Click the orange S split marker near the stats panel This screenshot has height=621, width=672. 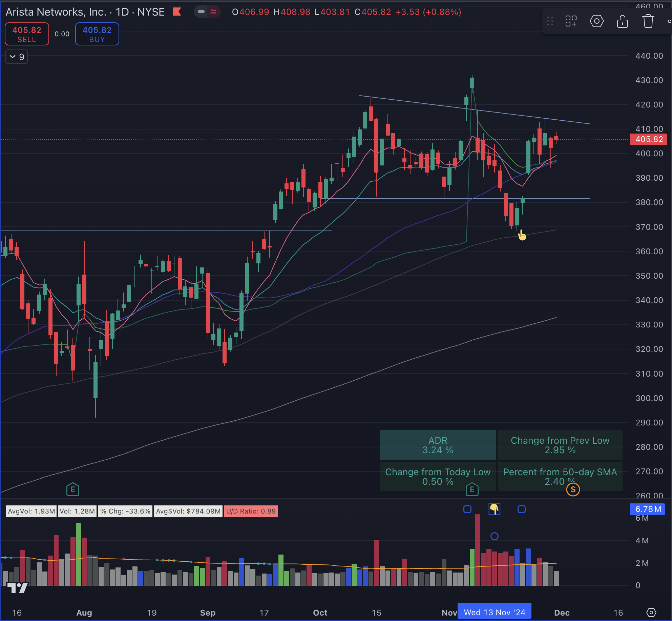point(572,489)
